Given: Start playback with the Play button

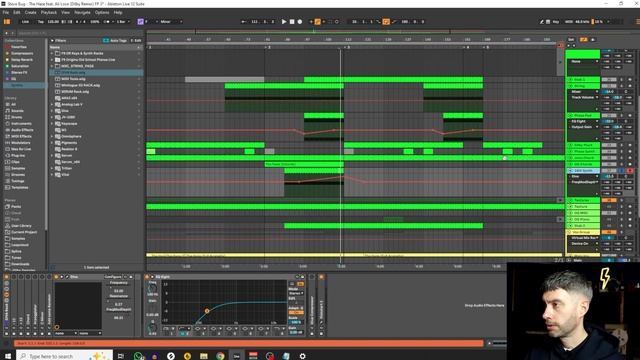Looking at the screenshot, I should point(284,22).
